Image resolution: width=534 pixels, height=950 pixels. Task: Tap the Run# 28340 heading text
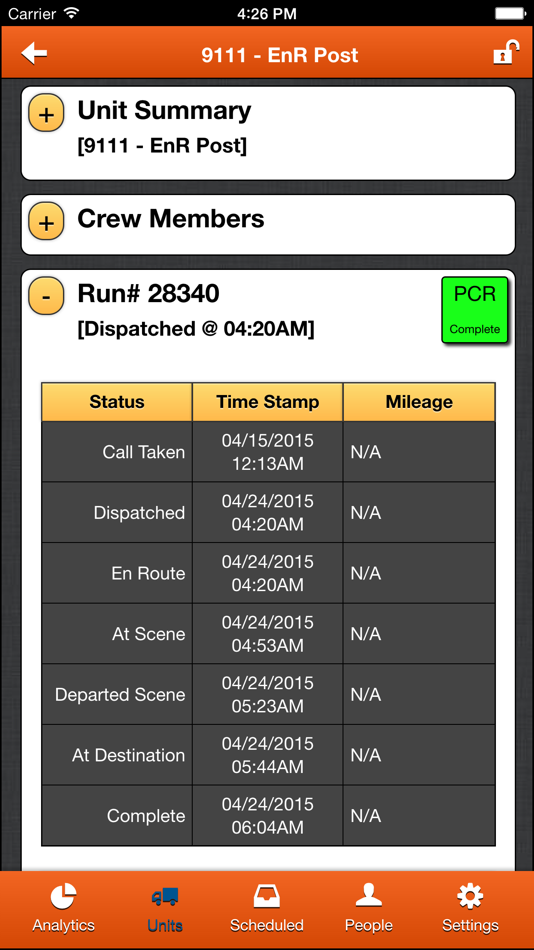[149, 294]
